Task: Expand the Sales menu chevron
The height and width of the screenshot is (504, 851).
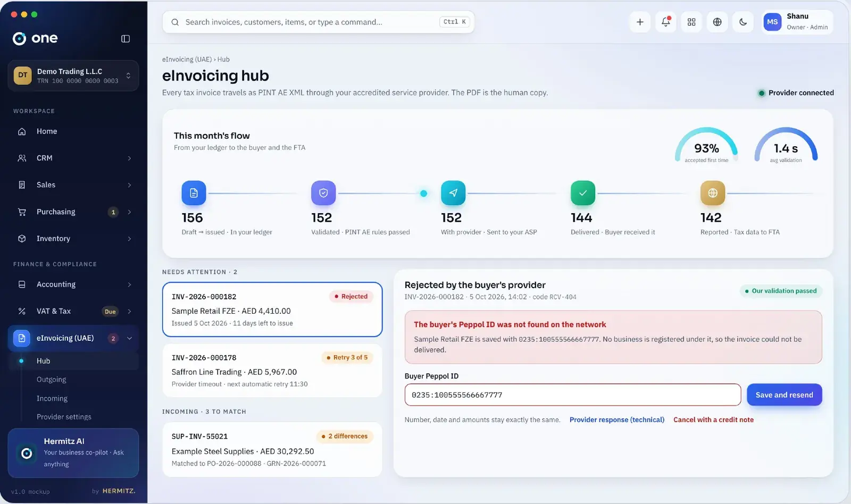Action: coord(129,185)
